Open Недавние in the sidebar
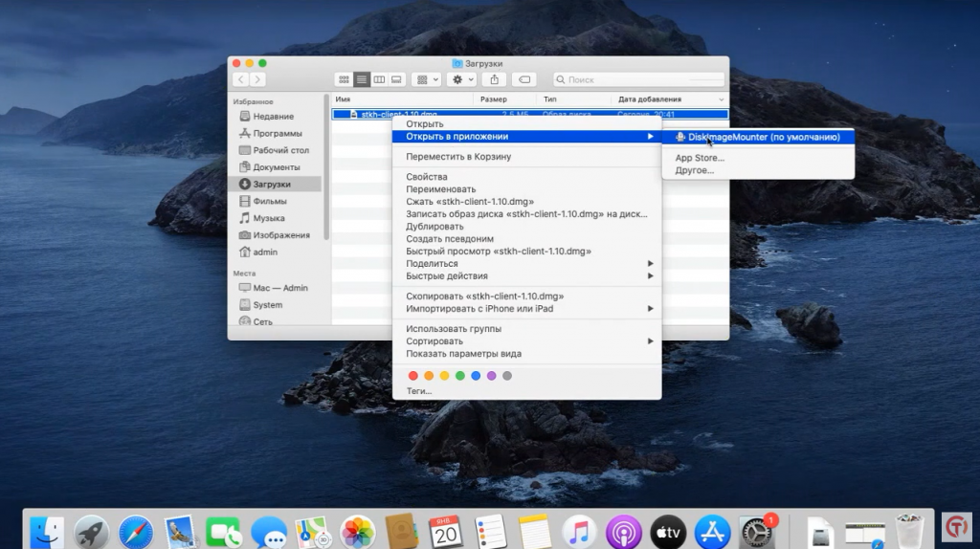 pyautogui.click(x=273, y=116)
